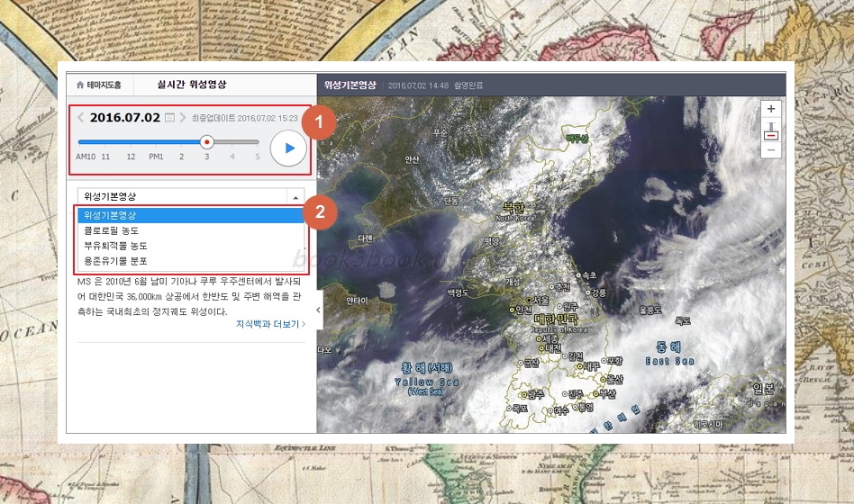Select 클로로필 농도 option
854x504 pixels.
coord(190,230)
